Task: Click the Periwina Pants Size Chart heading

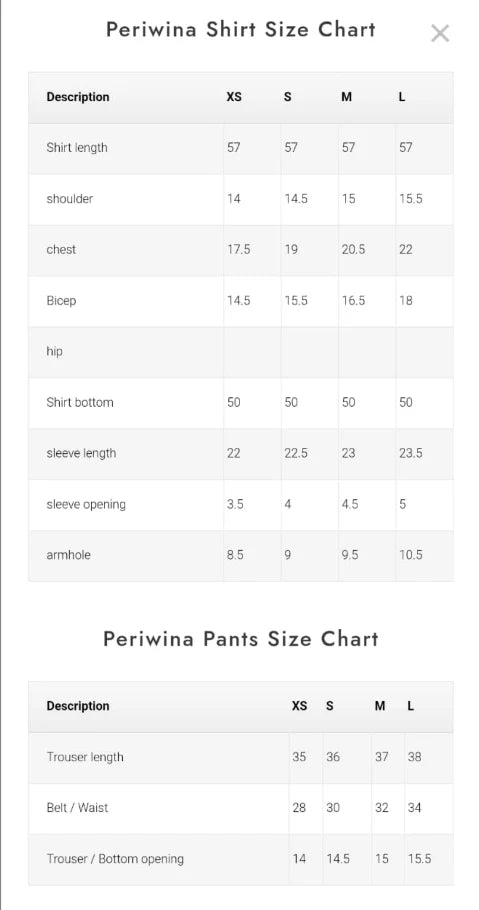Action: tap(240, 638)
